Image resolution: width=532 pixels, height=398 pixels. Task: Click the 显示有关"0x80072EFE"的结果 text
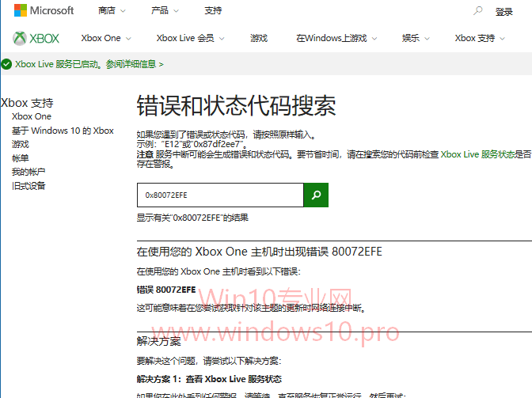tap(192, 218)
